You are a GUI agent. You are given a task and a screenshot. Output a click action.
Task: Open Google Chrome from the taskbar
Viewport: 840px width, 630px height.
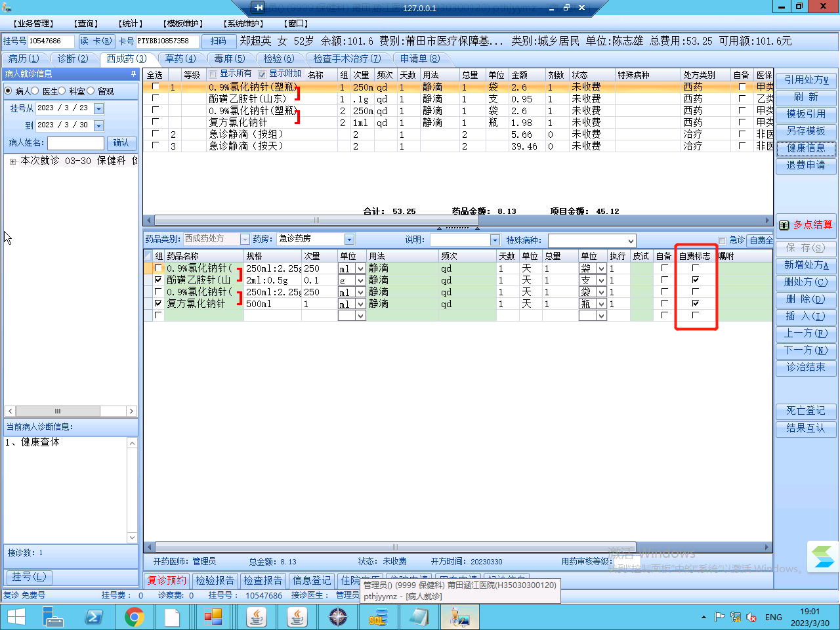[135, 618]
